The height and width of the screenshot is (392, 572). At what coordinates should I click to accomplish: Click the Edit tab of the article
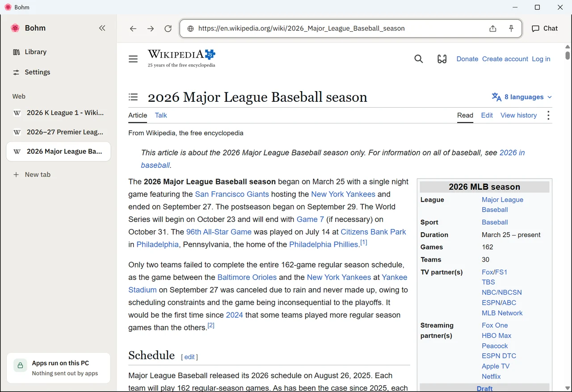click(x=487, y=115)
